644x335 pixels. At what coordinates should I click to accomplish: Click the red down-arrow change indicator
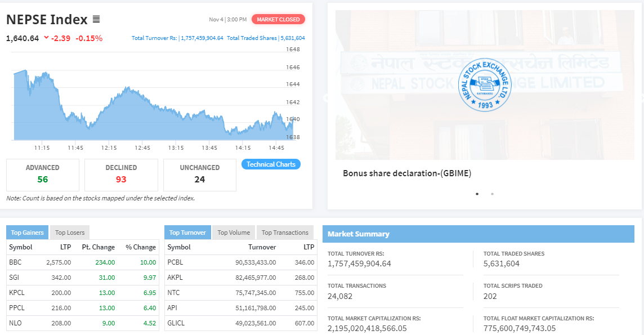[x=46, y=38]
